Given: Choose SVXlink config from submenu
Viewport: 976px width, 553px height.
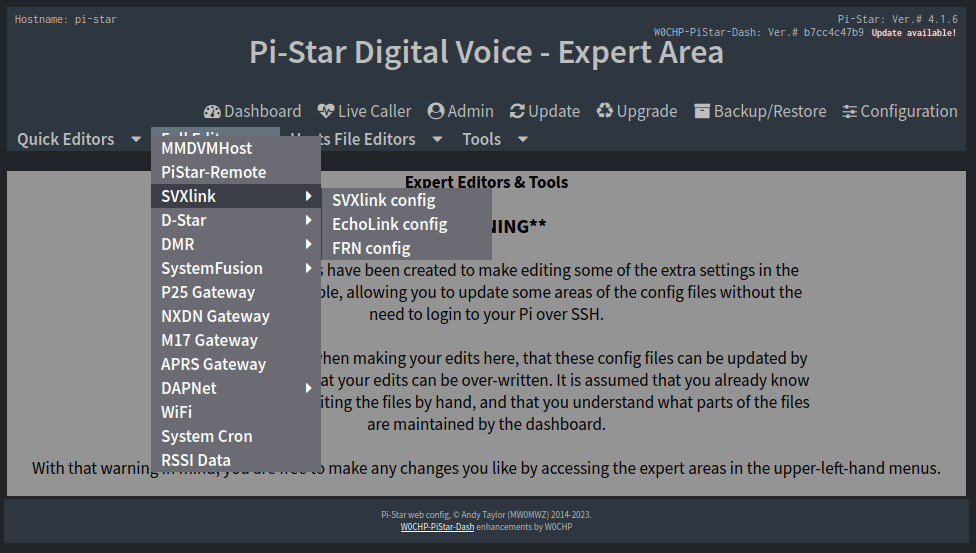Looking at the screenshot, I should (x=406, y=201).
